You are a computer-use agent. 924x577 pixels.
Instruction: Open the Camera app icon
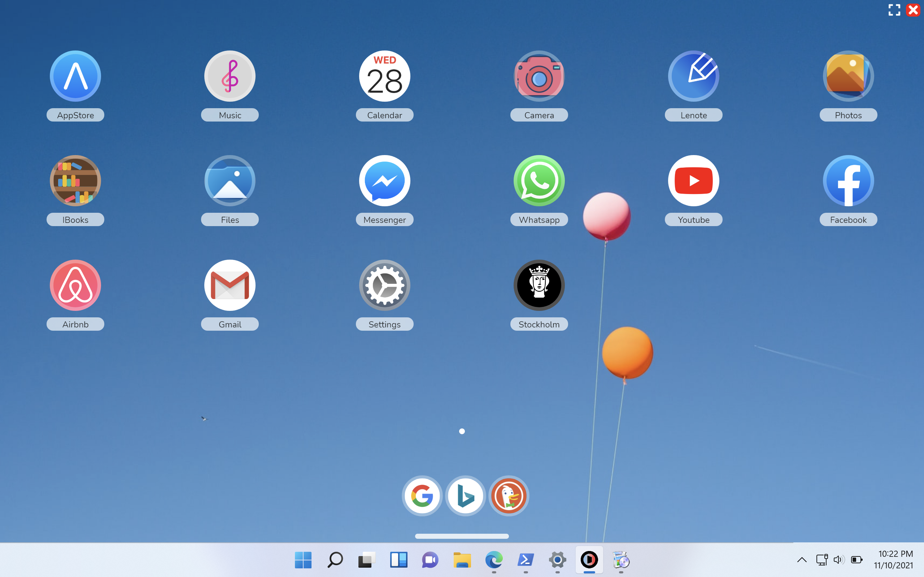pyautogui.click(x=539, y=76)
